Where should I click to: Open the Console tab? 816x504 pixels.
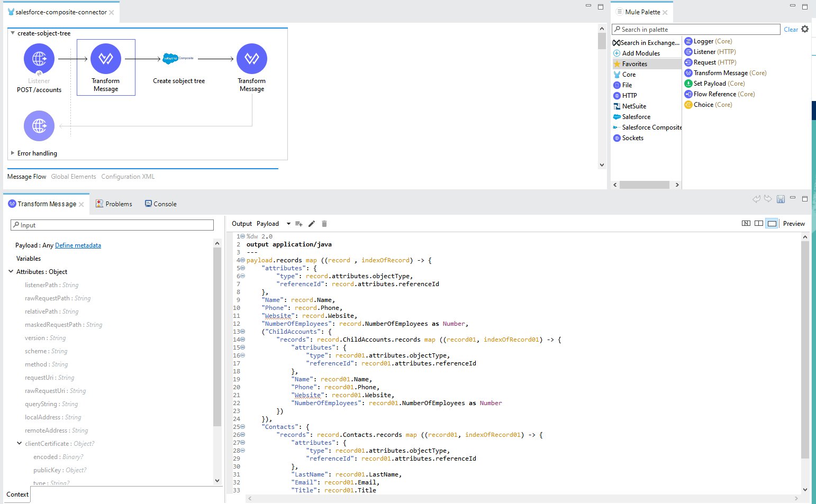(161, 204)
